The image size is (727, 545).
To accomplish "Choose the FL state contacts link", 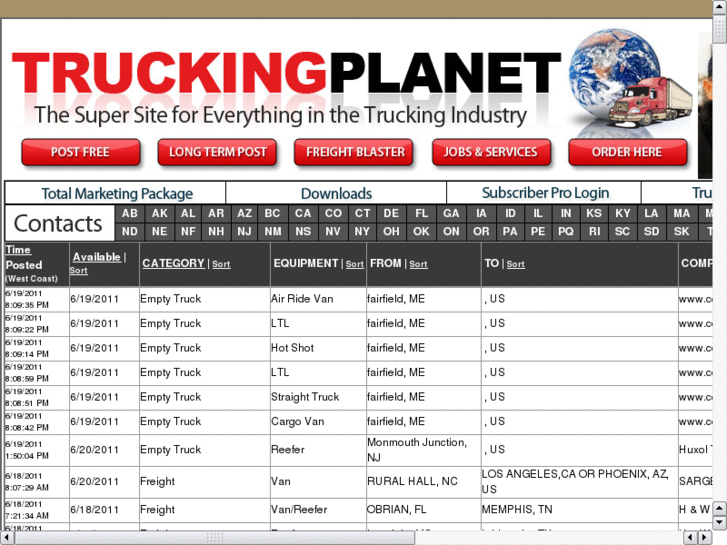I will (421, 213).
